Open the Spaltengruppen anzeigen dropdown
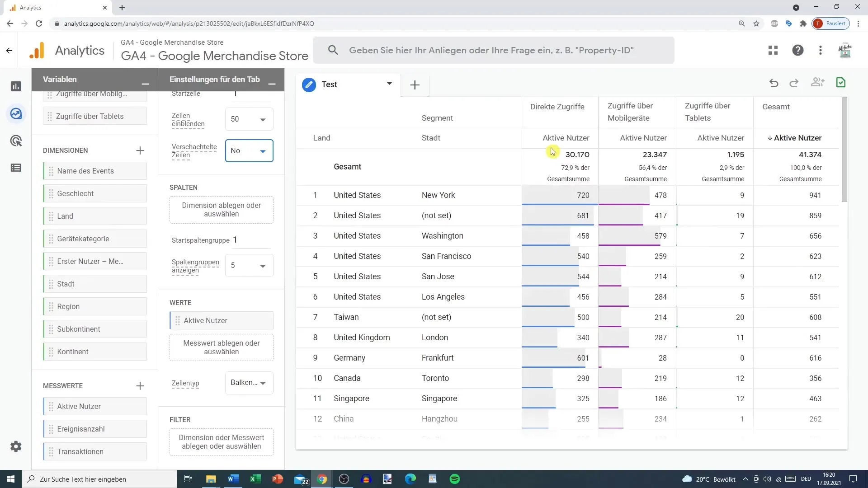Screen dimensions: 868x488 (x=249, y=266)
